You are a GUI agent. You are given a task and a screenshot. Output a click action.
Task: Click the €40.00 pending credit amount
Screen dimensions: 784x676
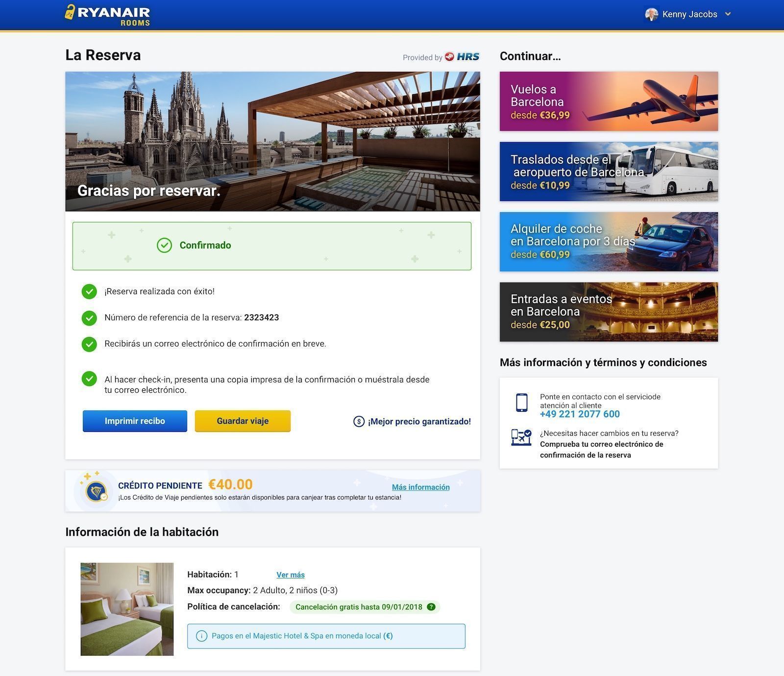tap(230, 484)
